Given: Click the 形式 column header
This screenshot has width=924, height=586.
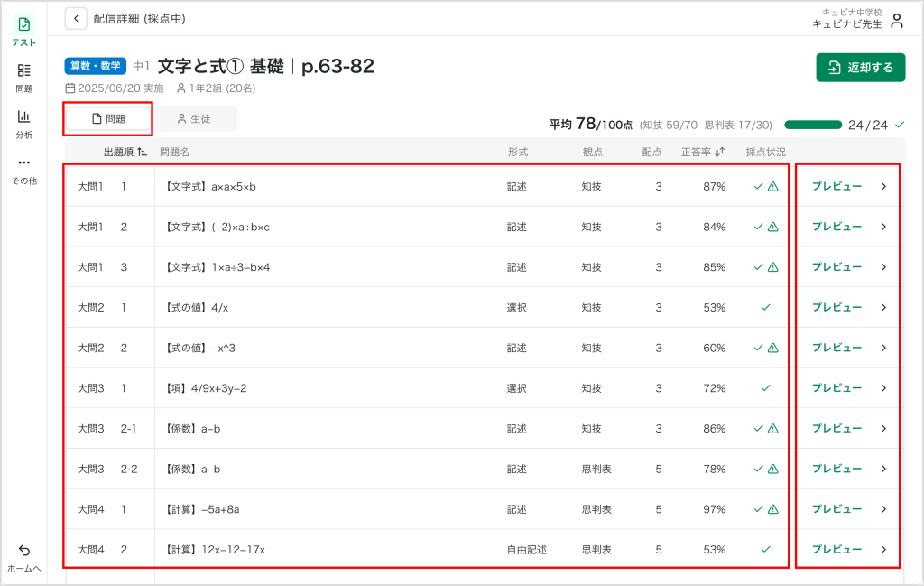Looking at the screenshot, I should 517,152.
